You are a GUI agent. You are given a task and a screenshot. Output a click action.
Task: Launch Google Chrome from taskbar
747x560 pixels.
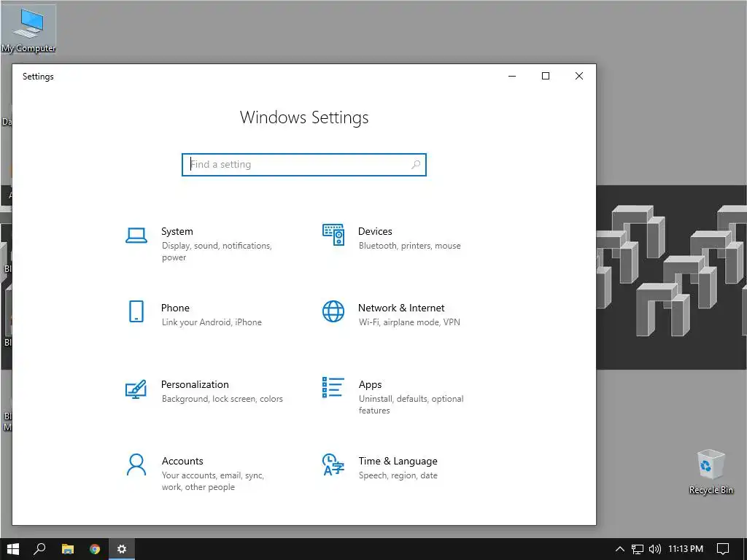click(95, 549)
